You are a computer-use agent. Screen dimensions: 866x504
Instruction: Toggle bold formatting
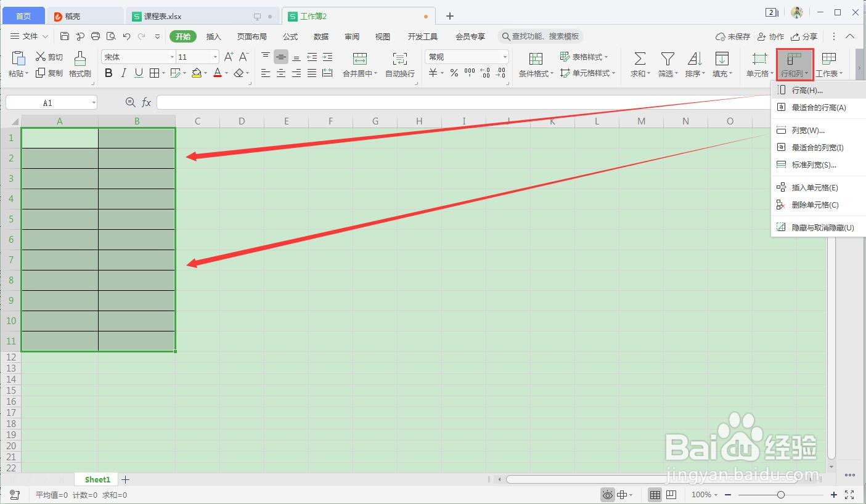pos(108,73)
